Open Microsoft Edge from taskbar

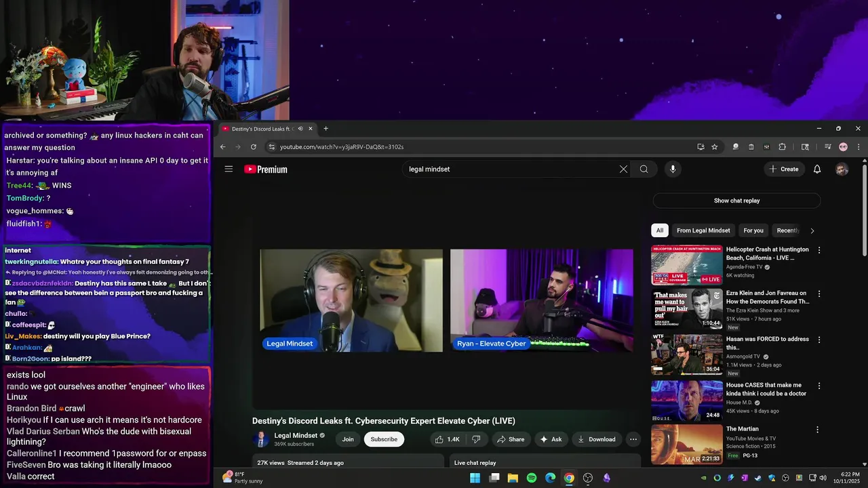pyautogui.click(x=551, y=478)
